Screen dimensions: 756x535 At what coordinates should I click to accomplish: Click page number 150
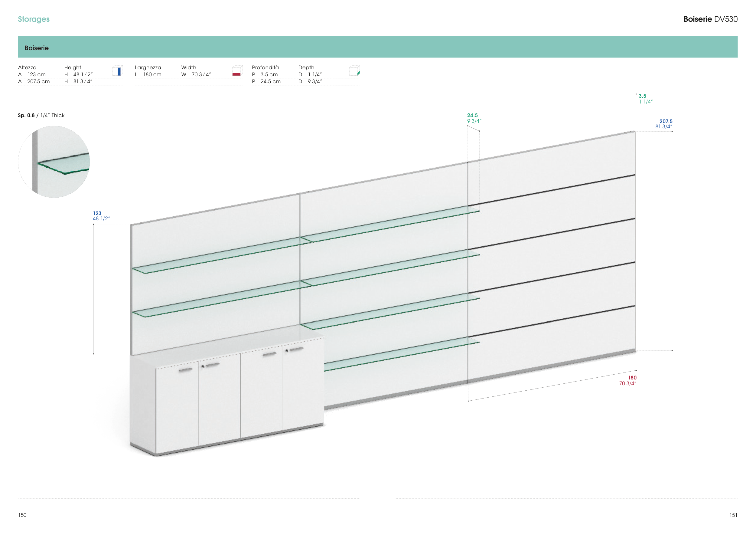pyautogui.click(x=22, y=515)
